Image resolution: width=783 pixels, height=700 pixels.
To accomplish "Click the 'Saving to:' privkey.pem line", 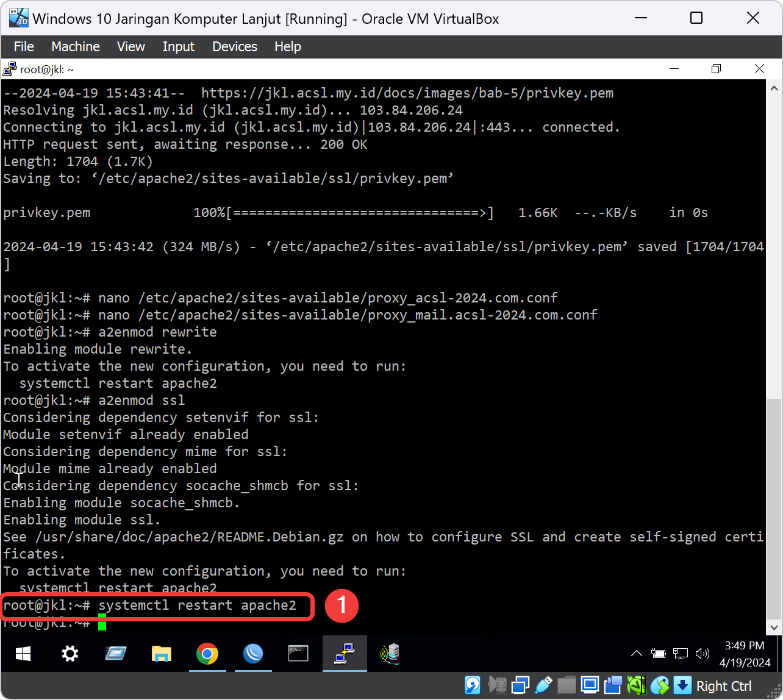I will (x=229, y=179).
